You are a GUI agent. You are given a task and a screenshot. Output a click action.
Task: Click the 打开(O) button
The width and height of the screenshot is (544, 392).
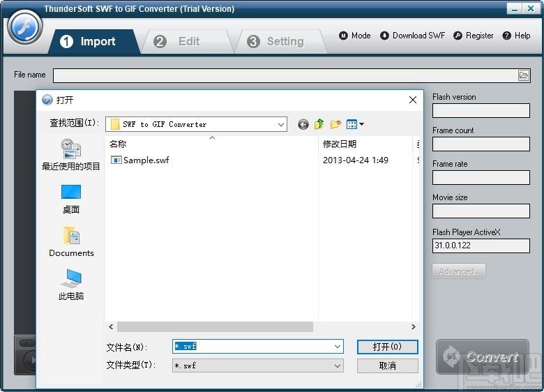(388, 347)
